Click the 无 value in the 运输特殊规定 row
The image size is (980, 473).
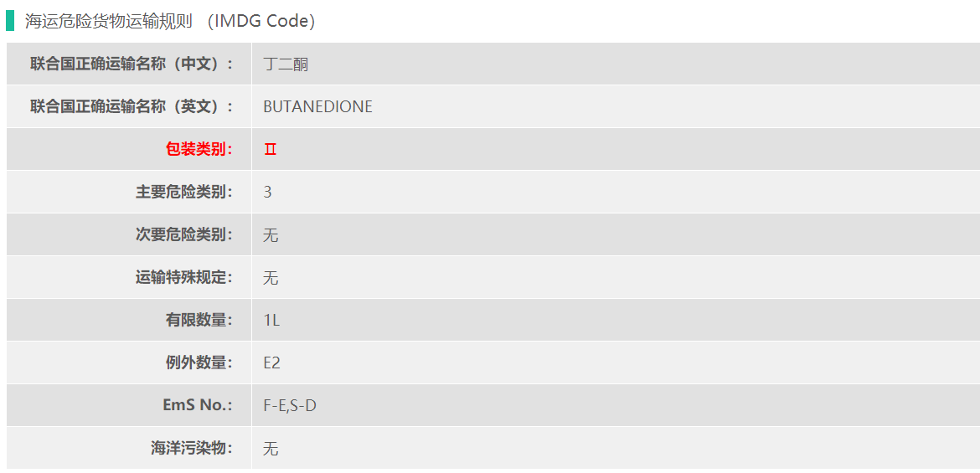pos(271,278)
